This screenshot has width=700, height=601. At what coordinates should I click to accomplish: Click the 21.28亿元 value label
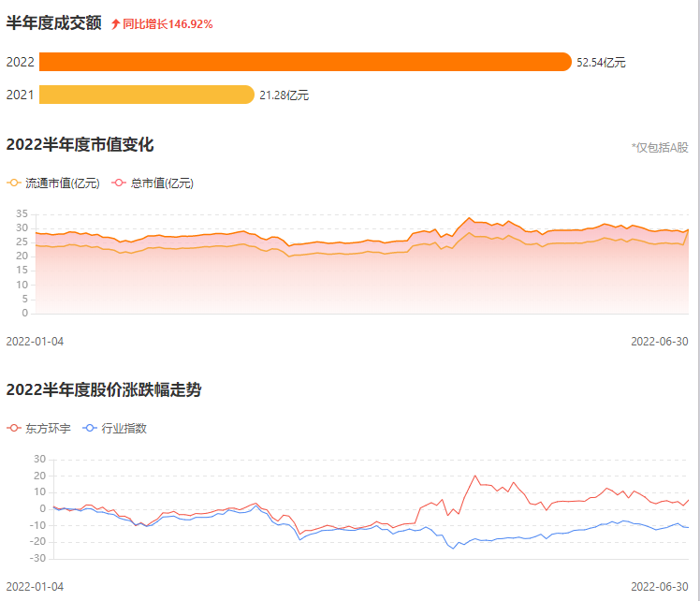(284, 95)
